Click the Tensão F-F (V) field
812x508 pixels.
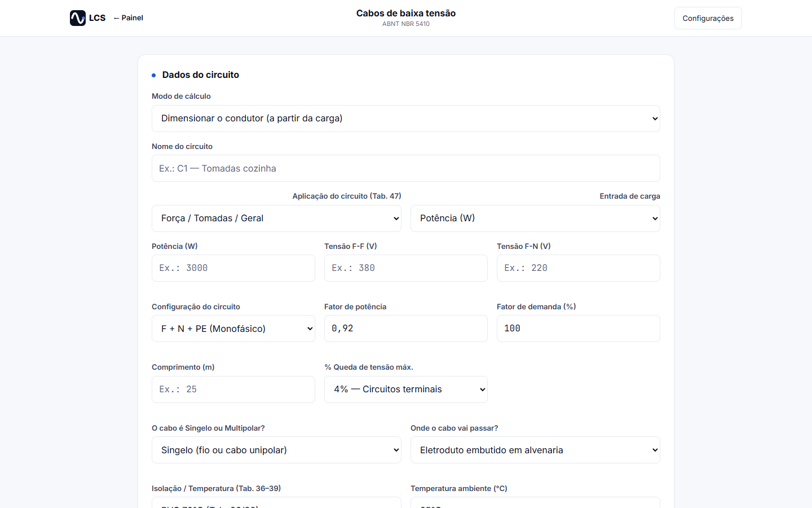point(406,268)
